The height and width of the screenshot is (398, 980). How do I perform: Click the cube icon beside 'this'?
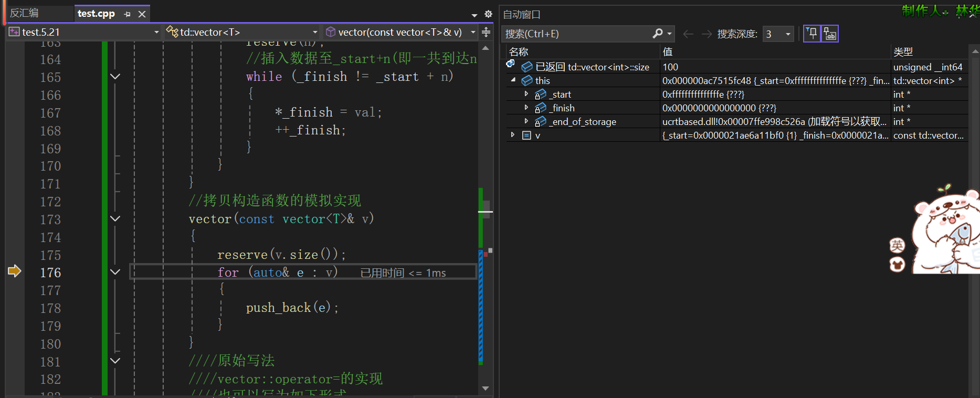[x=527, y=80]
